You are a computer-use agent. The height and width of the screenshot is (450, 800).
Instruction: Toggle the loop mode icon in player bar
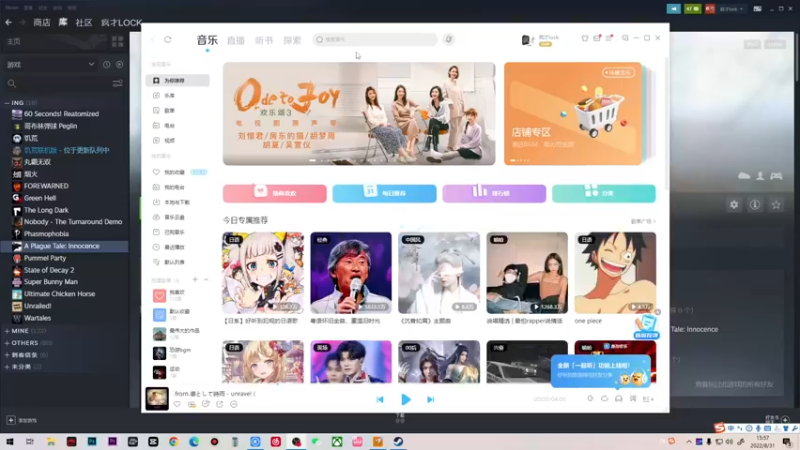click(x=605, y=399)
